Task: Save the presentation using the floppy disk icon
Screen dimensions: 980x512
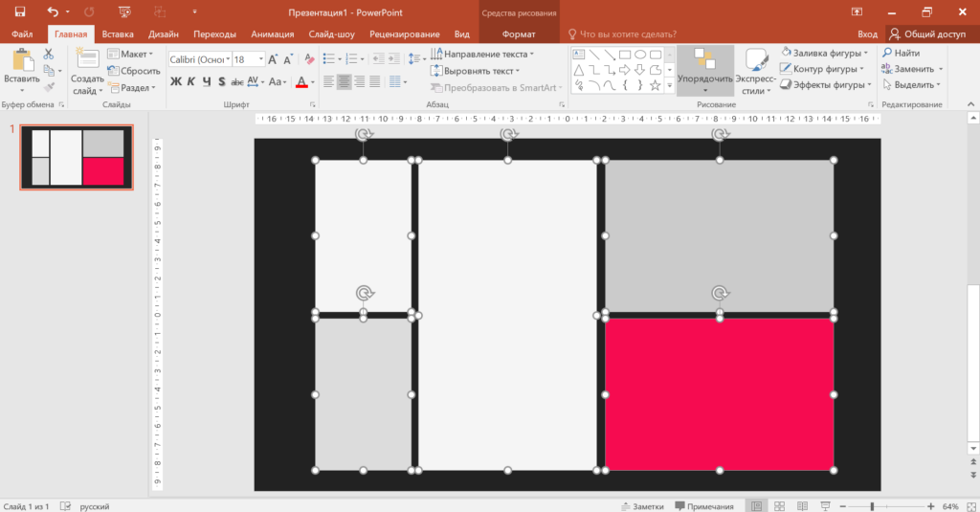Action: 20,11
